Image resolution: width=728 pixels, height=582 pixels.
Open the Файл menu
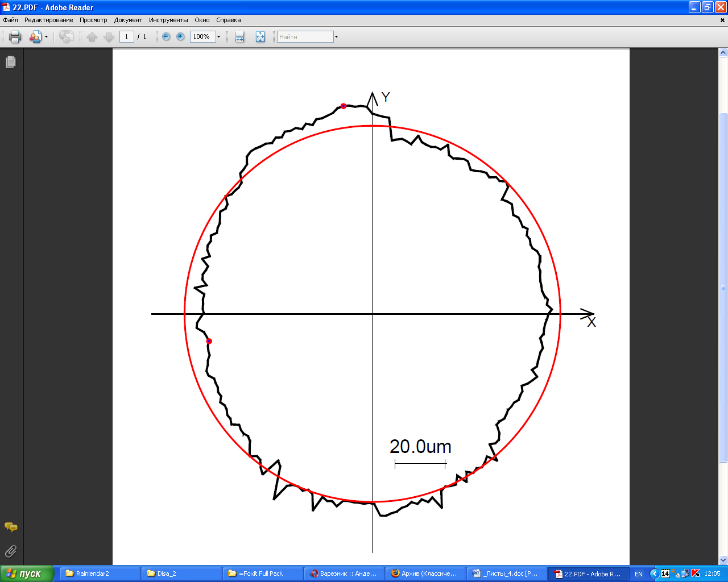pyautogui.click(x=10, y=20)
